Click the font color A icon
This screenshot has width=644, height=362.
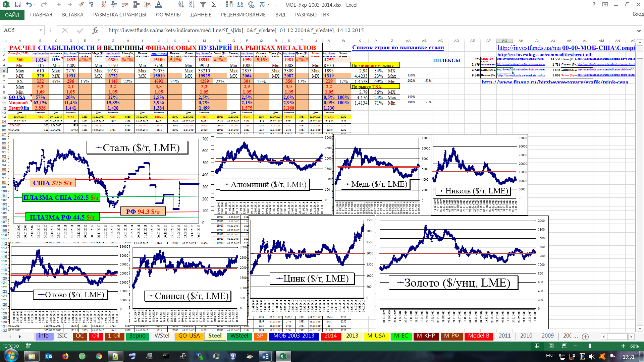pos(159,5)
